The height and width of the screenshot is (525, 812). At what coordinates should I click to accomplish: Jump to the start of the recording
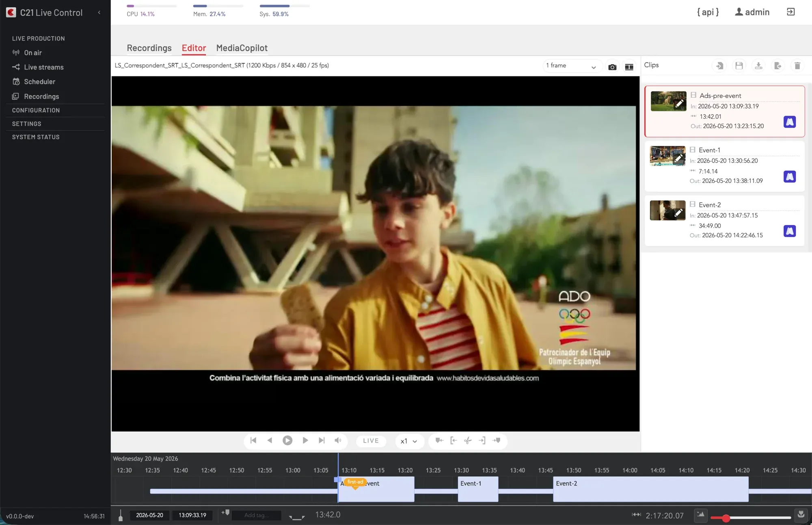click(x=253, y=440)
